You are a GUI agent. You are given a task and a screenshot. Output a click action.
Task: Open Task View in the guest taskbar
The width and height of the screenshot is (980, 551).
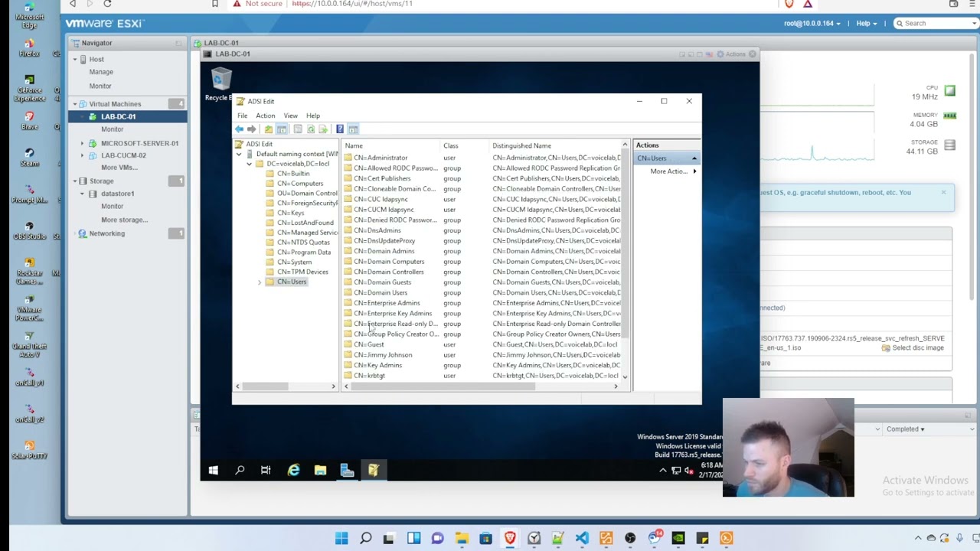click(x=266, y=470)
